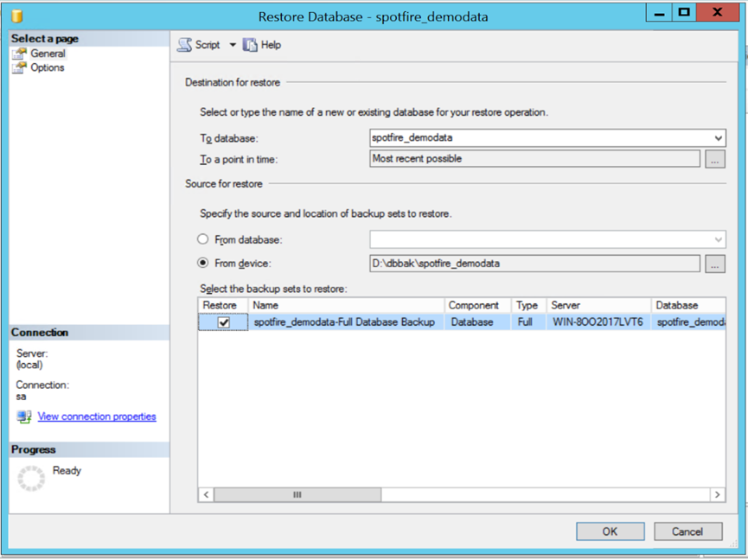Click the Help book icon
Viewport: 748px width, 560px height.
pyautogui.click(x=250, y=45)
